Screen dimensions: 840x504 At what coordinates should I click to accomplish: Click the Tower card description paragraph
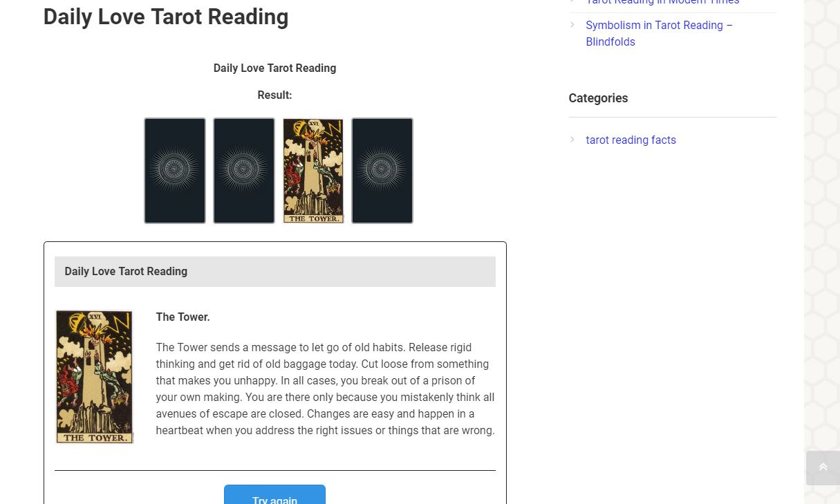325,389
